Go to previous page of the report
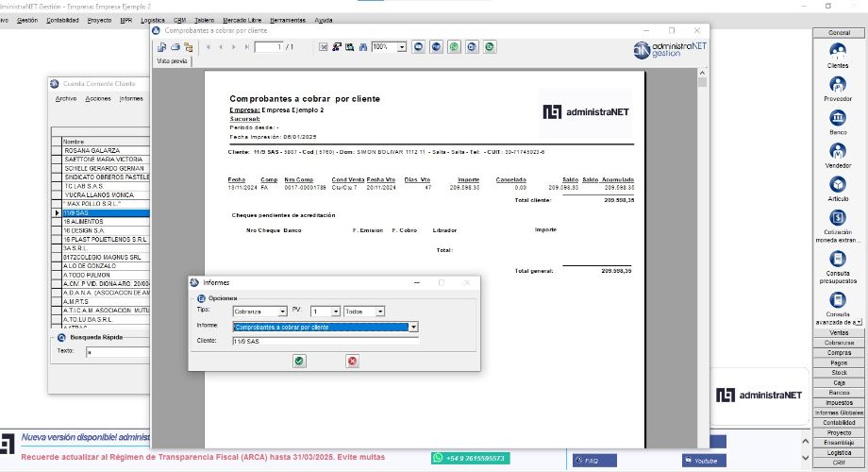This screenshot has width=868, height=472. 221,47
